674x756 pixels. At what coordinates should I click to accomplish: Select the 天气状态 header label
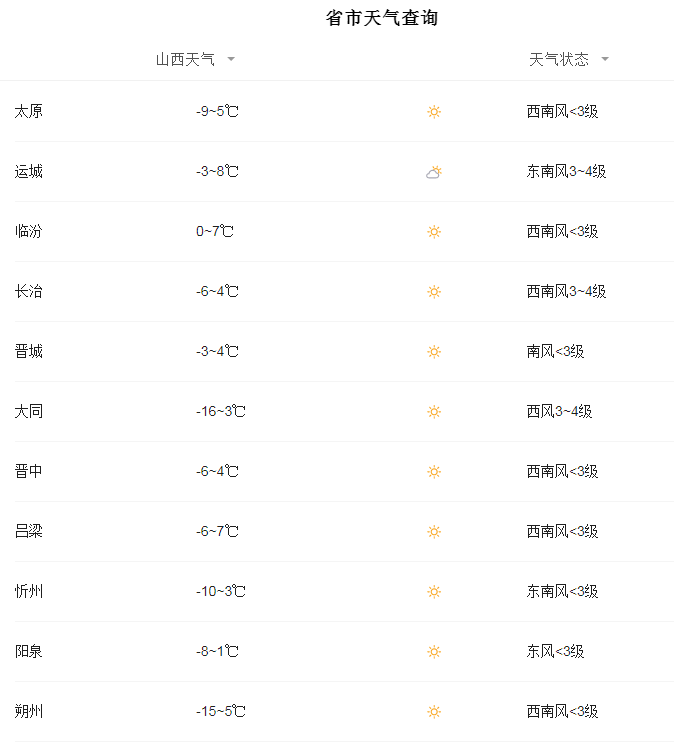click(x=559, y=59)
